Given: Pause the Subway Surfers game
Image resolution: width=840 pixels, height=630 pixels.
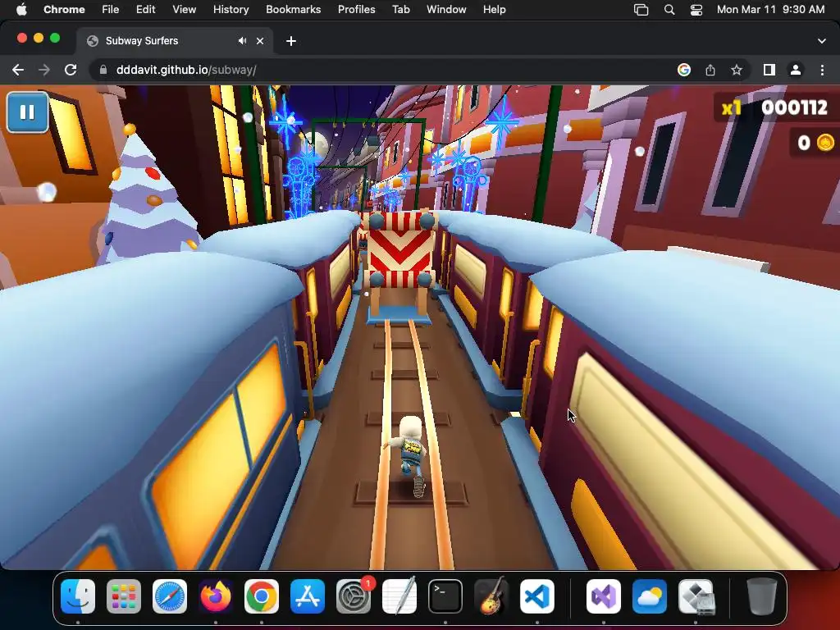Looking at the screenshot, I should click(27, 112).
